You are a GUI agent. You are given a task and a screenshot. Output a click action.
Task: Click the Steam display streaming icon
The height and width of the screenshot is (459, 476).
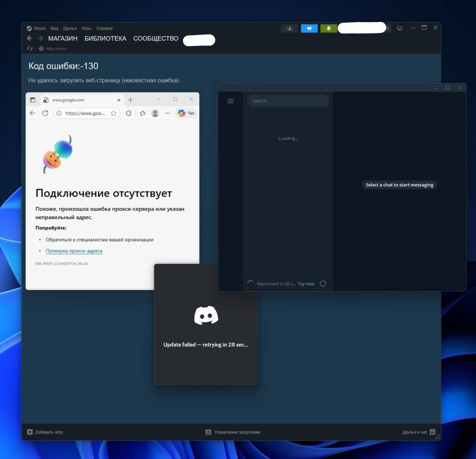tap(399, 28)
